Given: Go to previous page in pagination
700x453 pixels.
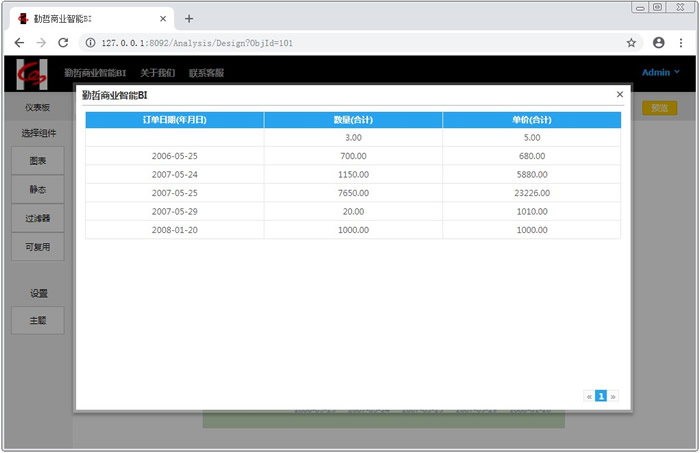Looking at the screenshot, I should tap(589, 396).
